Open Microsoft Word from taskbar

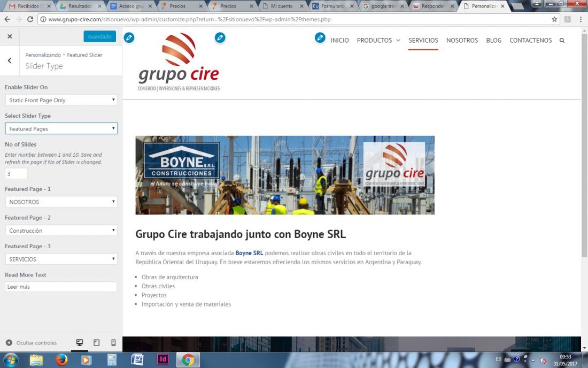click(x=137, y=360)
